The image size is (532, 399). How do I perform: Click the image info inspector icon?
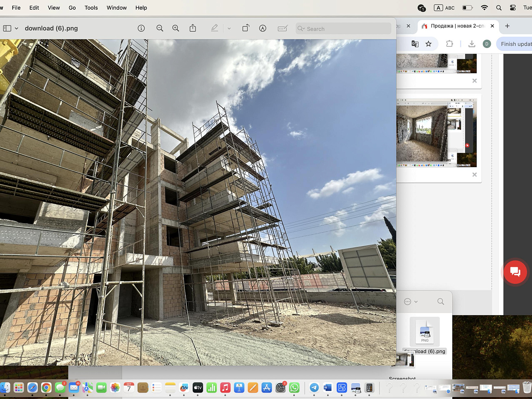[141, 28]
